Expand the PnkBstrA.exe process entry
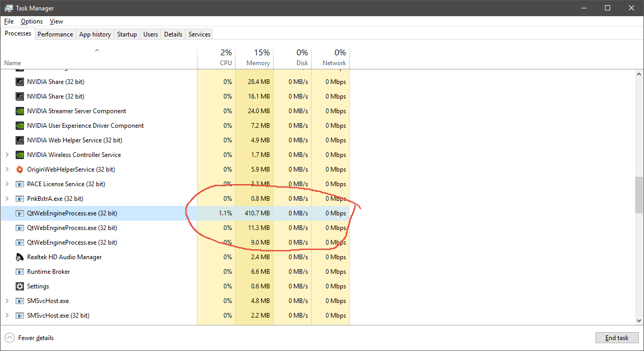Image resolution: width=644 pixels, height=351 pixels. tap(7, 198)
